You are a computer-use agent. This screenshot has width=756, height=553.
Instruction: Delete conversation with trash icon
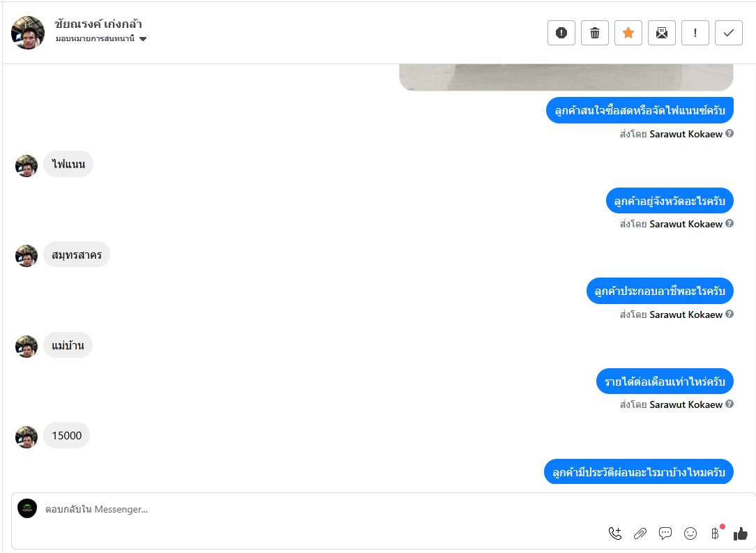tap(595, 33)
